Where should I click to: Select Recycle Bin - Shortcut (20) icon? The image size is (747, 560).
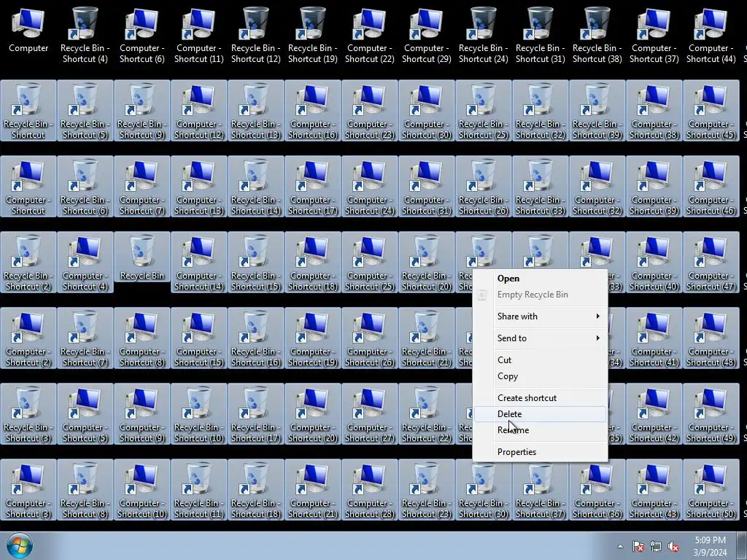click(426, 262)
